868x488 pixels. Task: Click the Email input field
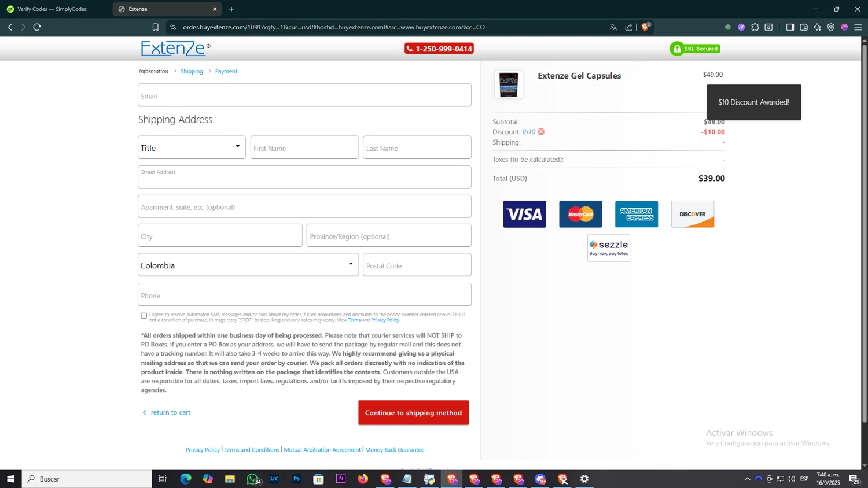[x=304, y=95]
